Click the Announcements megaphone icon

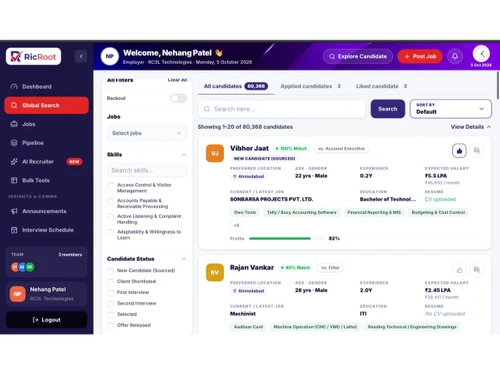(14, 211)
